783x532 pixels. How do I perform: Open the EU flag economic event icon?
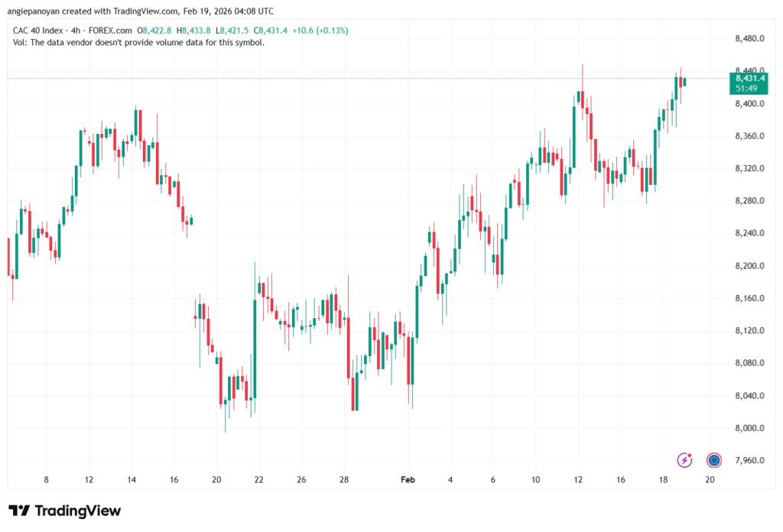coord(714,459)
